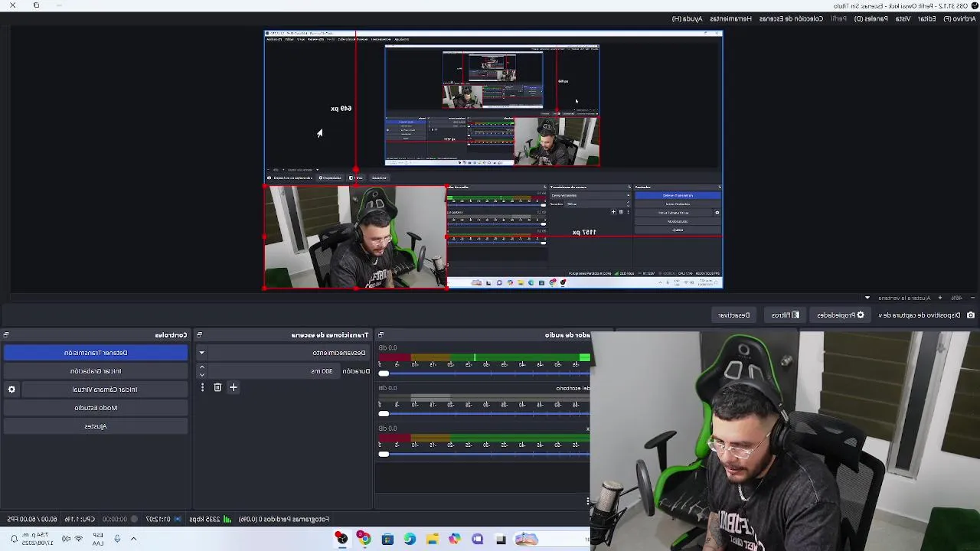
Task: Click the ESP LAA language indicator
Action: click(x=98, y=539)
